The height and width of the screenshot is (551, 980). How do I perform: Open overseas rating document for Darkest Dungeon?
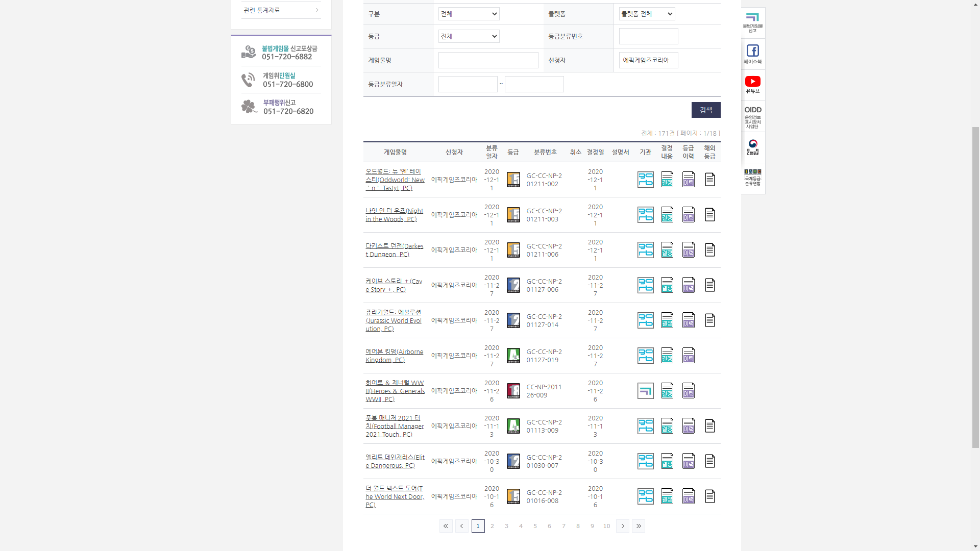coord(709,250)
